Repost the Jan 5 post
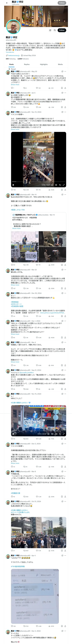The height and width of the screenshot is (644, 72). click(x=24, y=107)
